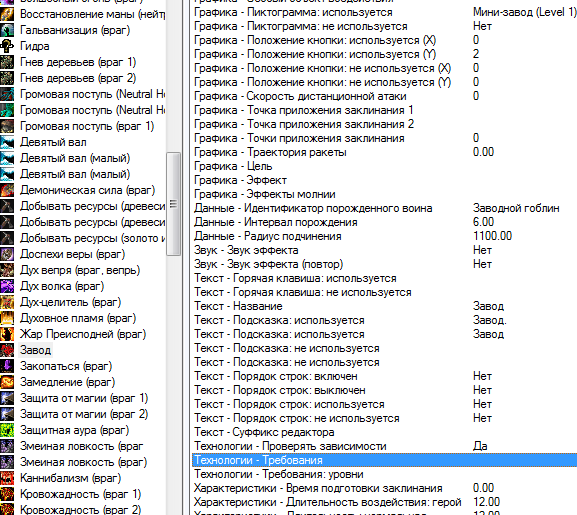Screen dimensions: 577x515
Task: Select Гидра in the ability list
Action: (x=35, y=46)
